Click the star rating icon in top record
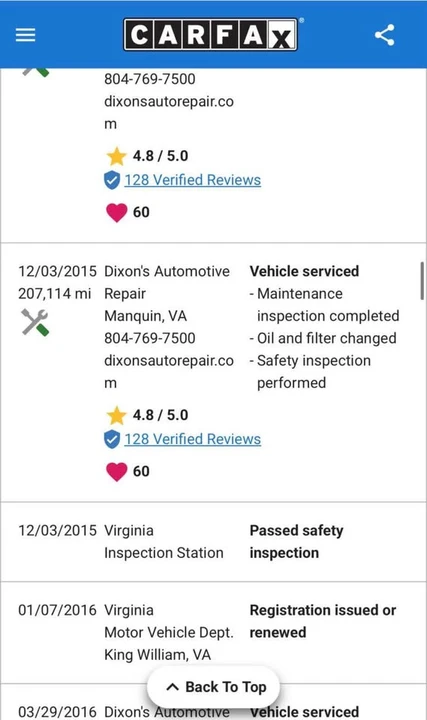Viewport: 427px width, 720px height. (117, 156)
